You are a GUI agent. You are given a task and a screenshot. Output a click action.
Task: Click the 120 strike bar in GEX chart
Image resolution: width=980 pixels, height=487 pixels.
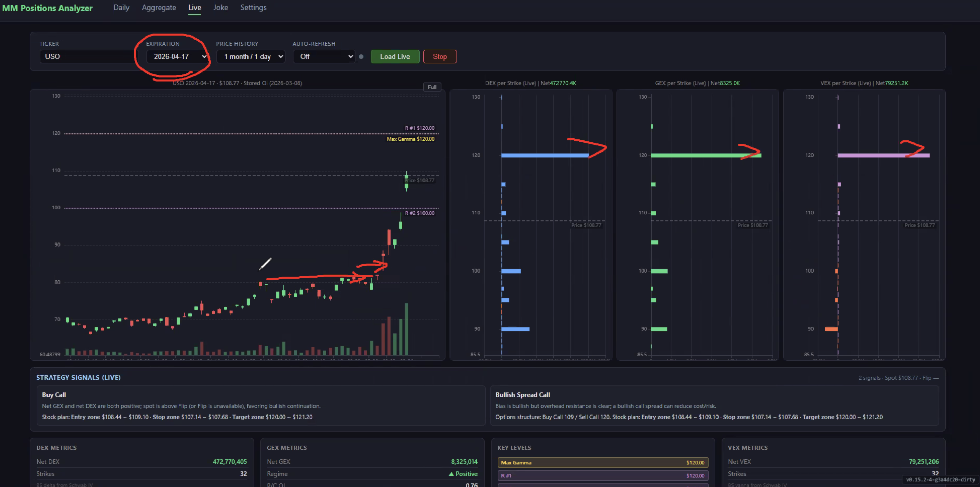(x=706, y=155)
